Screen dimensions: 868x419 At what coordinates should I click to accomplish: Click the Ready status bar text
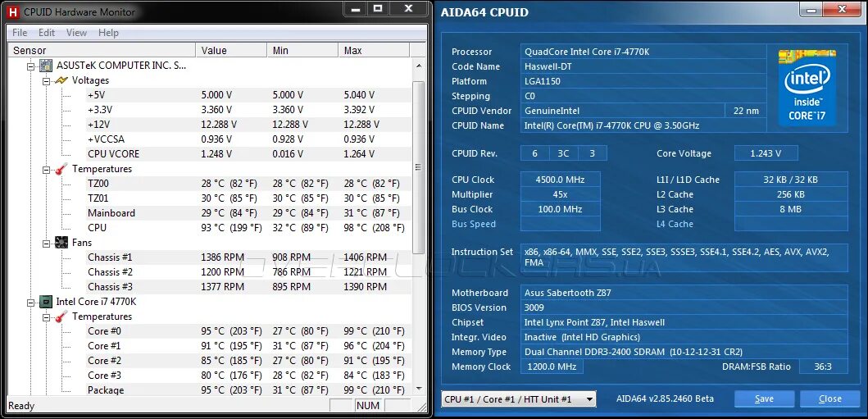coord(21,406)
